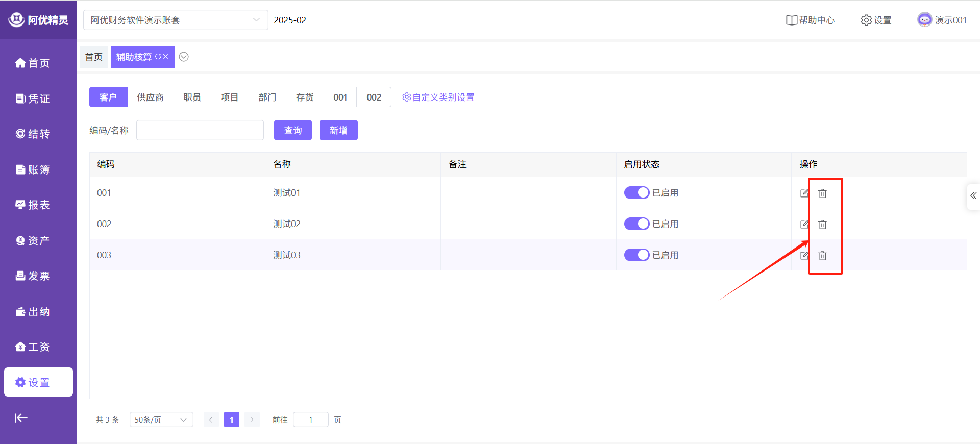Collapse the sidebar with bottom arrow icon
Screen dimensions: 980x444
point(21,418)
